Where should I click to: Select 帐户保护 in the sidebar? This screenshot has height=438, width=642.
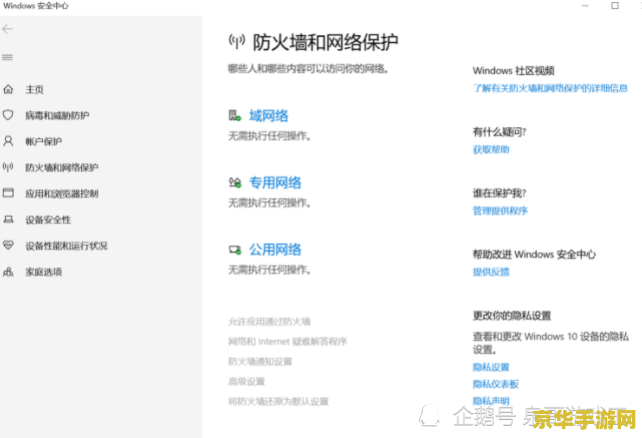coord(43,142)
